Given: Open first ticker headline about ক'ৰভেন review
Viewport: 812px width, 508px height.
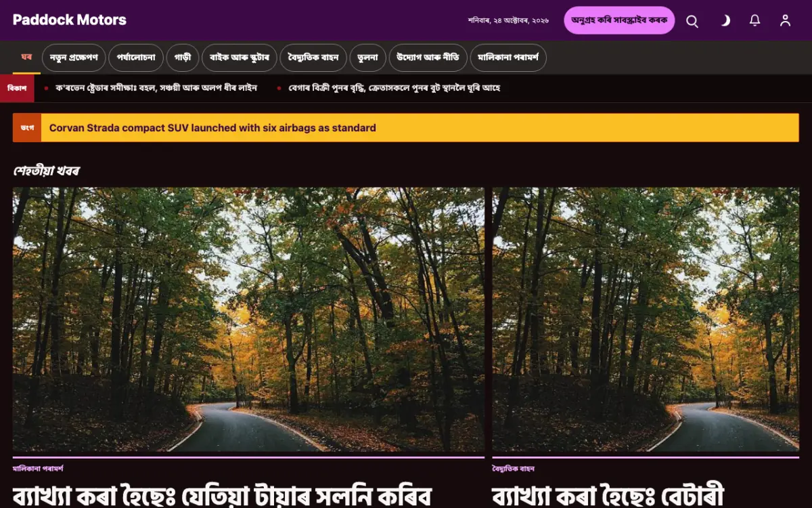Looking at the screenshot, I should (x=156, y=88).
